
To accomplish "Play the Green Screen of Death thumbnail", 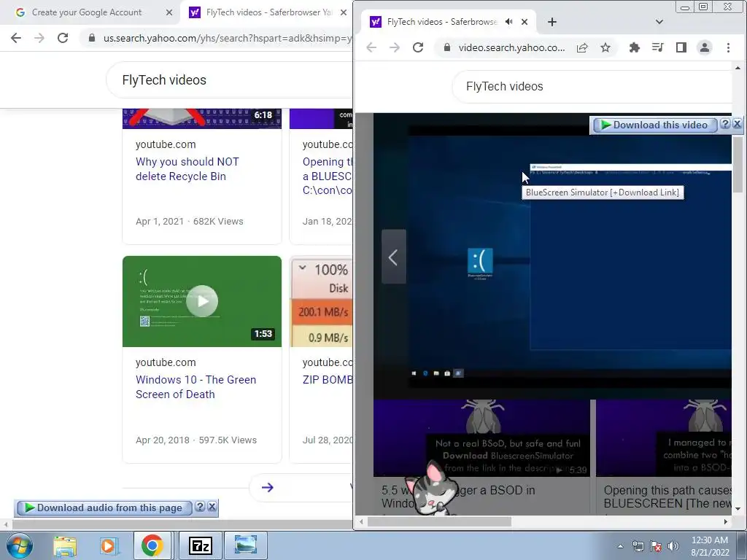I will 202,301.
